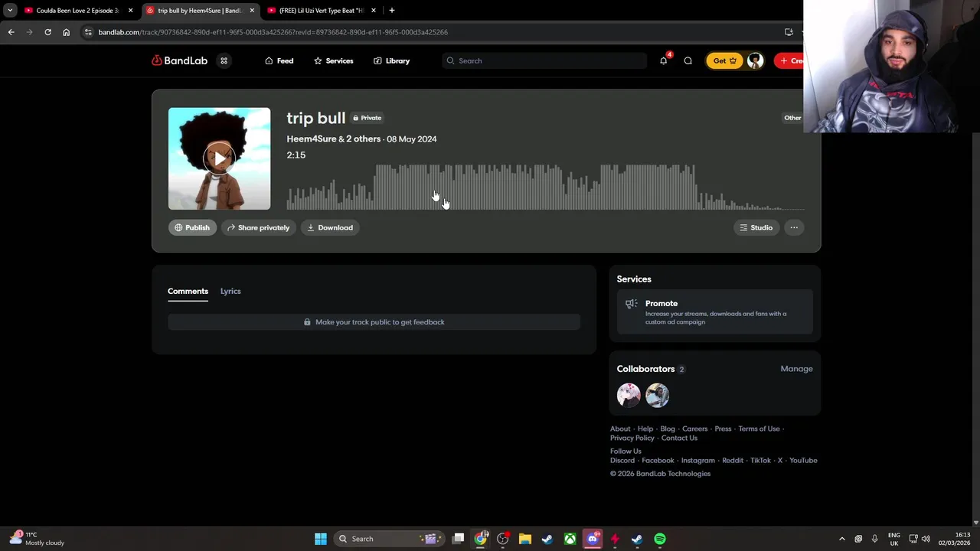Publish the track
The image size is (980, 551).
pos(191,227)
